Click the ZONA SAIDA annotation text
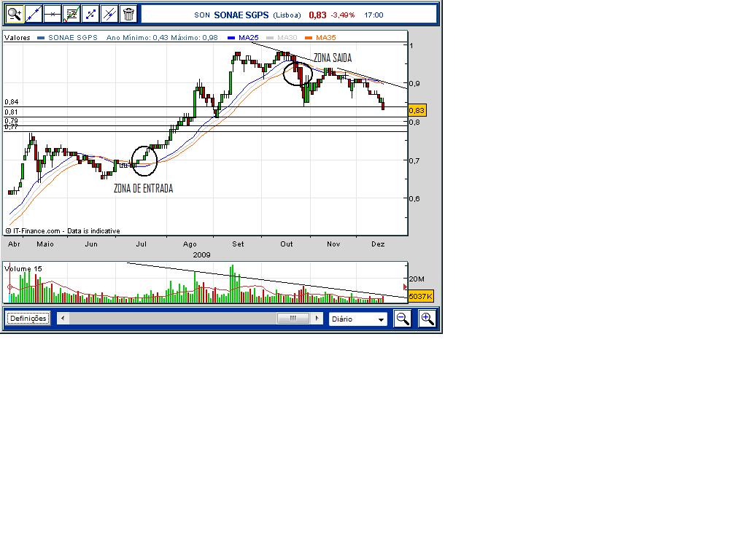The image size is (747, 560). point(333,58)
